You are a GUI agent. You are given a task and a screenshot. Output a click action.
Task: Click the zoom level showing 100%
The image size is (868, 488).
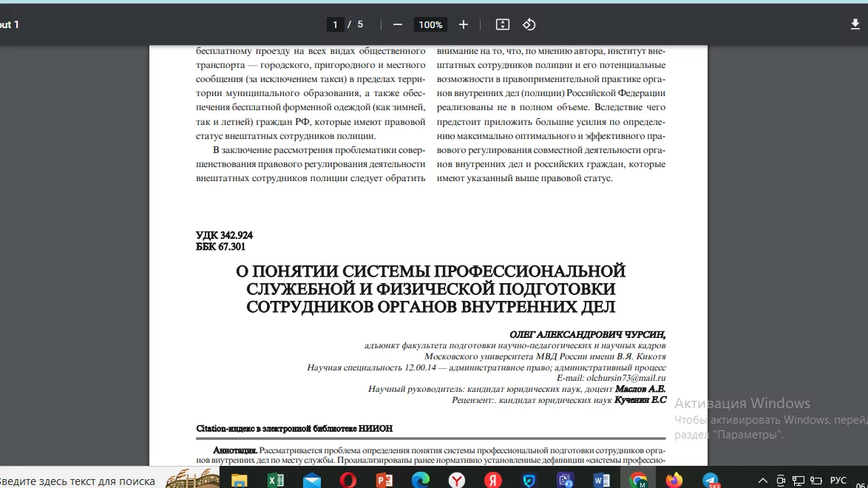click(x=430, y=24)
